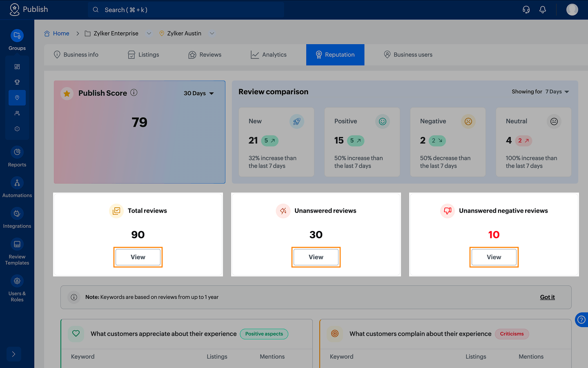Expand the Zylker Austin location dropdown

[212, 34]
